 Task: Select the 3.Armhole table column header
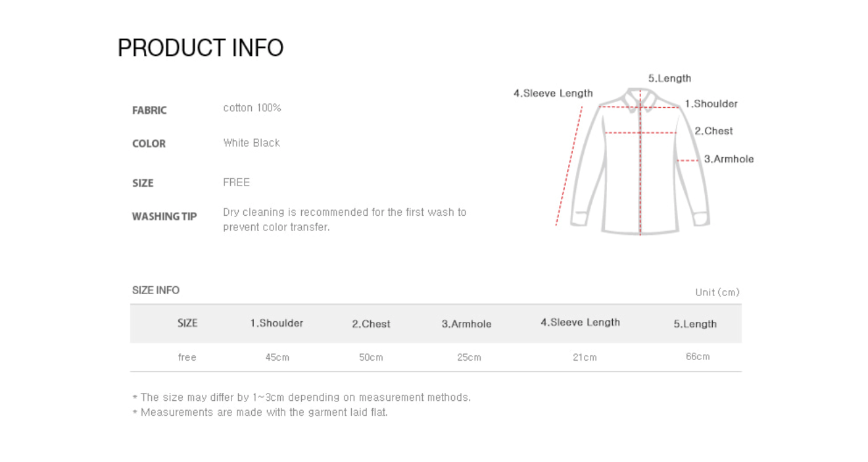[466, 324]
